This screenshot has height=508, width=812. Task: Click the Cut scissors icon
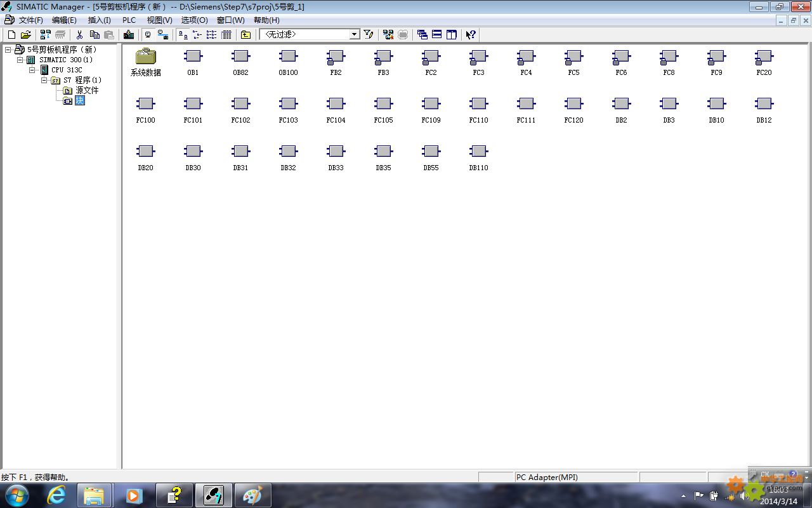(x=80, y=35)
